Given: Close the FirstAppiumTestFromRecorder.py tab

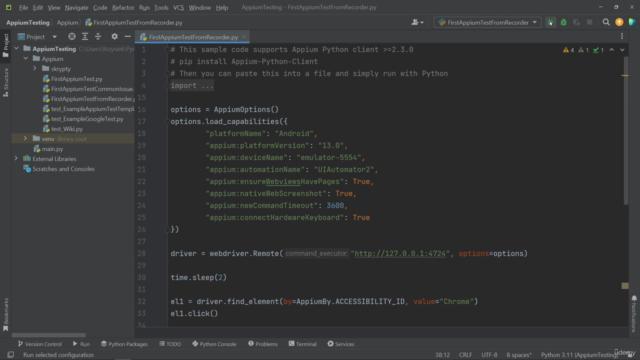Looking at the screenshot, I should 244,37.
